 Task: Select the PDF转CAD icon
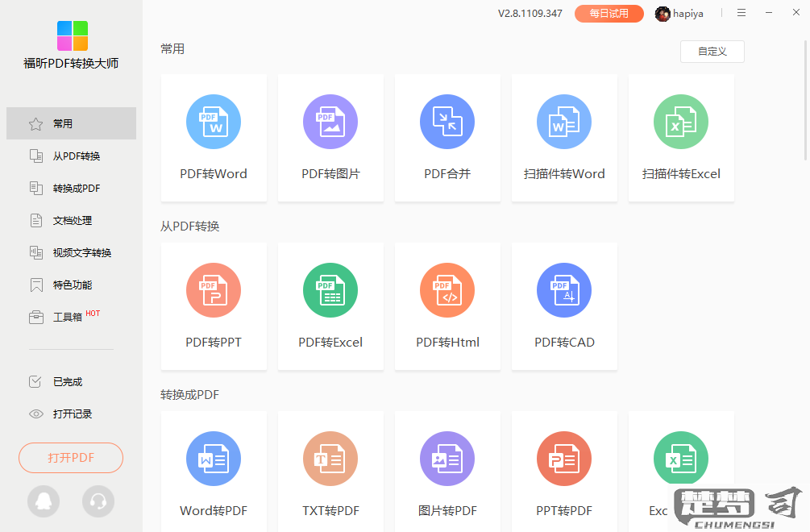click(564, 290)
